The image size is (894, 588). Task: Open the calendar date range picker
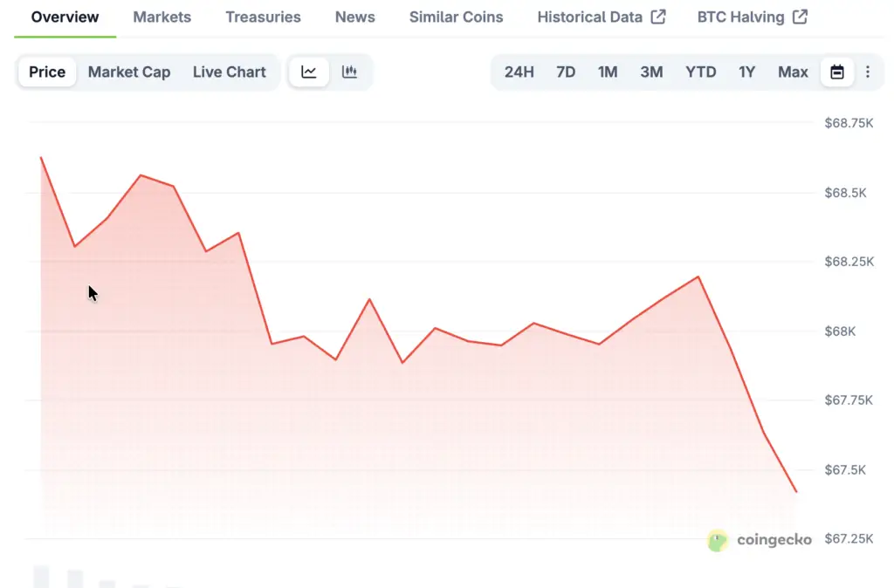(x=837, y=72)
